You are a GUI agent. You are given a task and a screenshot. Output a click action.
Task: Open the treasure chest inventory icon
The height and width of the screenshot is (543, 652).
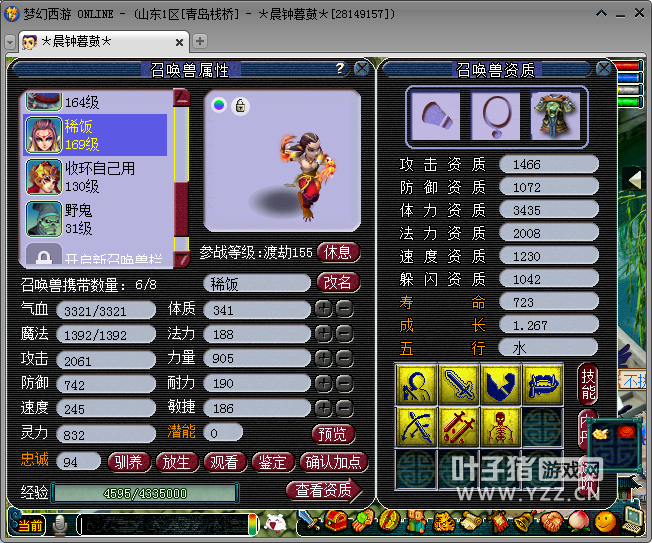click(x=336, y=521)
